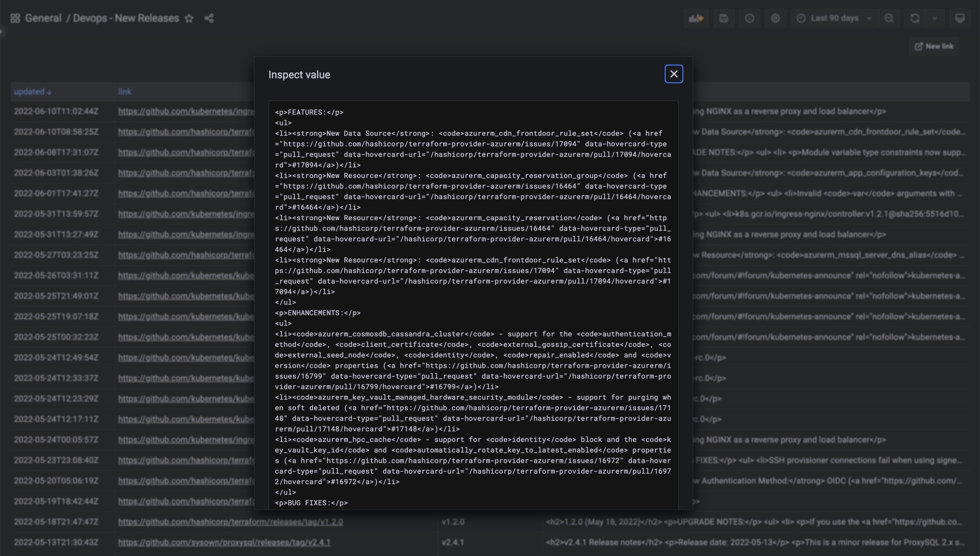The width and height of the screenshot is (980, 556).
Task: Star the dashboard as favorite
Action: pyautogui.click(x=189, y=18)
